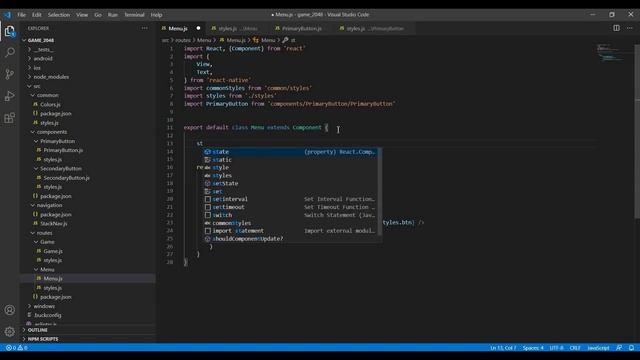
Task: Expand the OUTLINE section
Action: click(88, 330)
